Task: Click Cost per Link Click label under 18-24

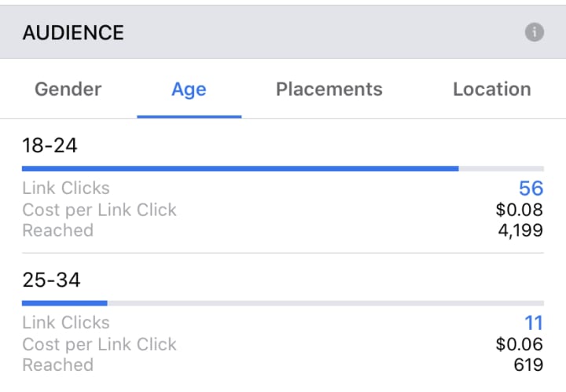Action: [x=99, y=210]
